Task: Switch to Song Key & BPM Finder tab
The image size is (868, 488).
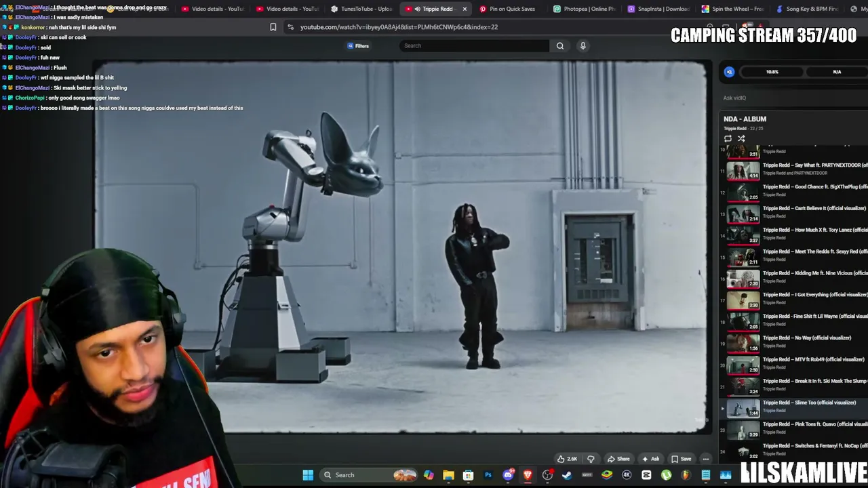Action: point(807,9)
